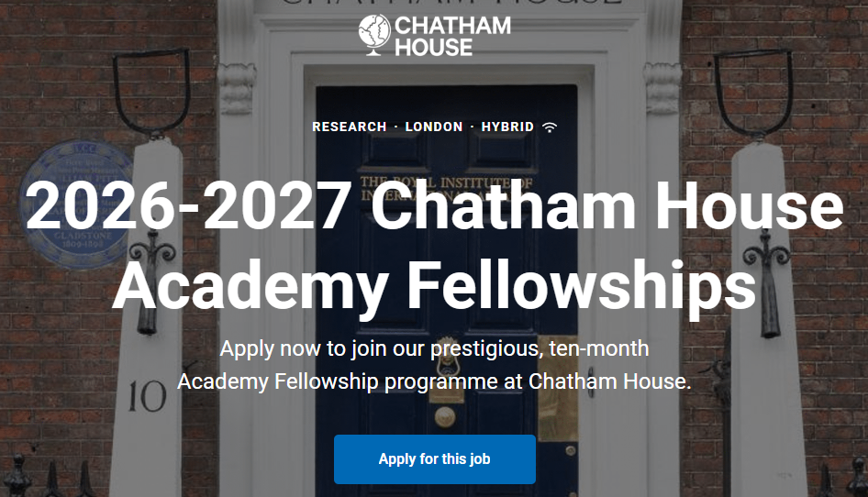
Task: Click the 'Academy Fellowships' headline line
Action: coord(434,285)
